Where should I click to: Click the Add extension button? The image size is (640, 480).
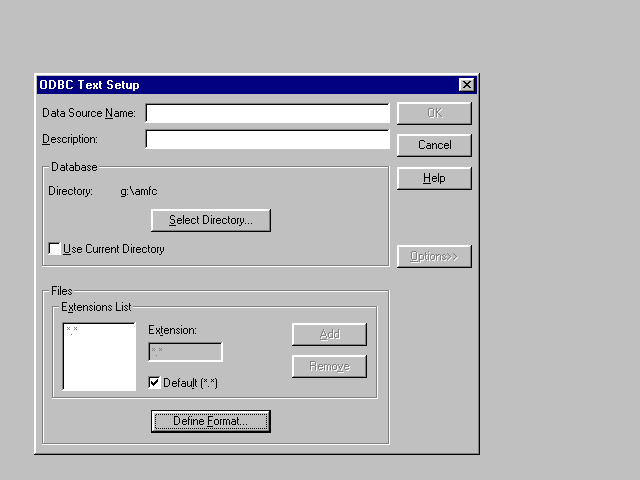329,334
